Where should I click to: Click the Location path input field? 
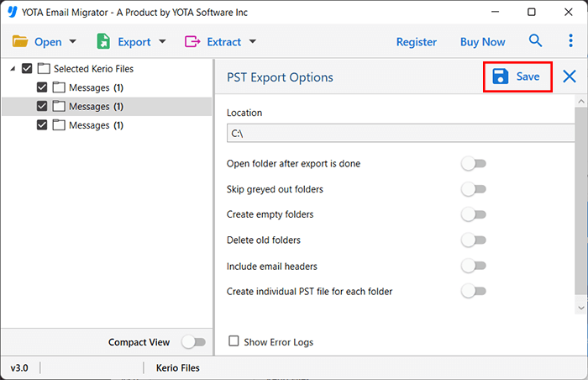pos(400,133)
